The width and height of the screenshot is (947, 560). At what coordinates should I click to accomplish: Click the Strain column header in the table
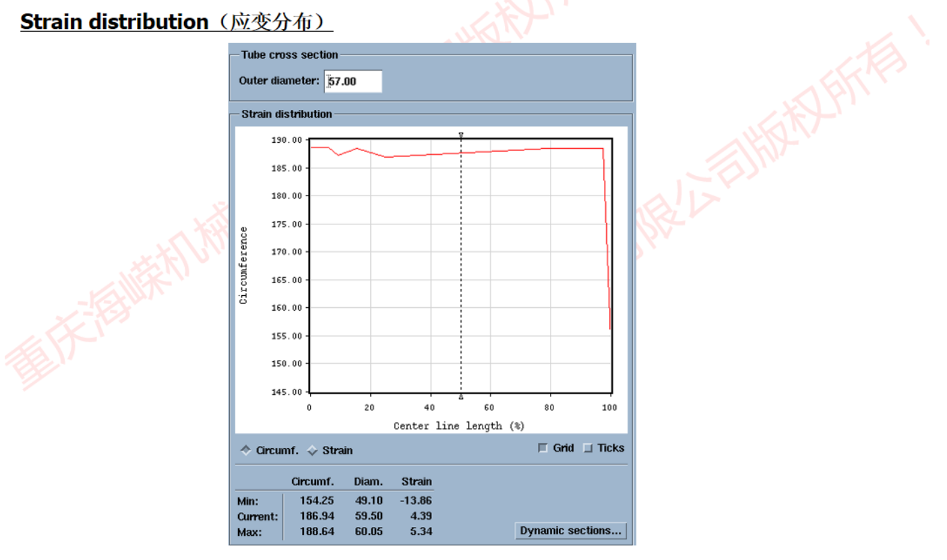coord(417,482)
